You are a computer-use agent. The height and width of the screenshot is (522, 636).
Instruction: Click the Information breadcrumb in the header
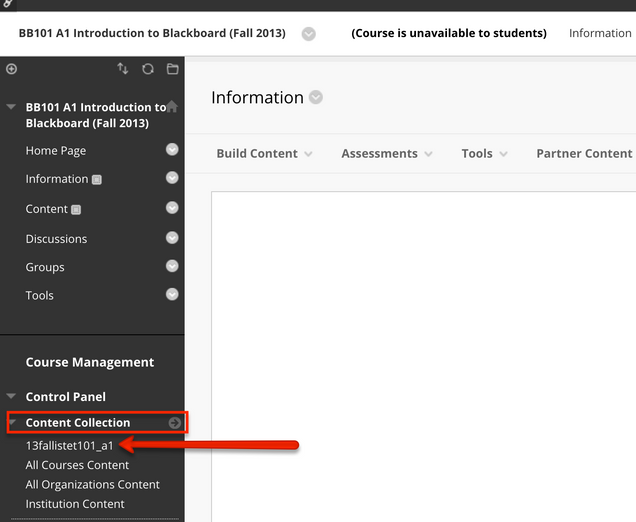point(600,33)
